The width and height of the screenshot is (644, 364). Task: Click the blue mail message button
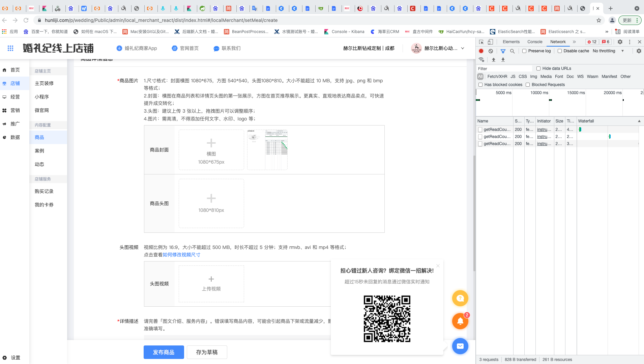(460, 346)
